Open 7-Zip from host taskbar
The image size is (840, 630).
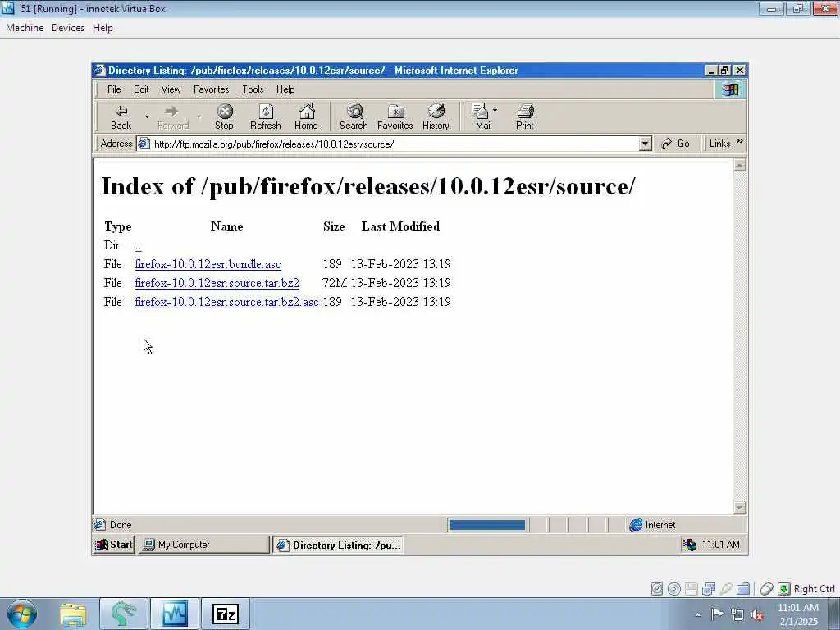(x=225, y=614)
